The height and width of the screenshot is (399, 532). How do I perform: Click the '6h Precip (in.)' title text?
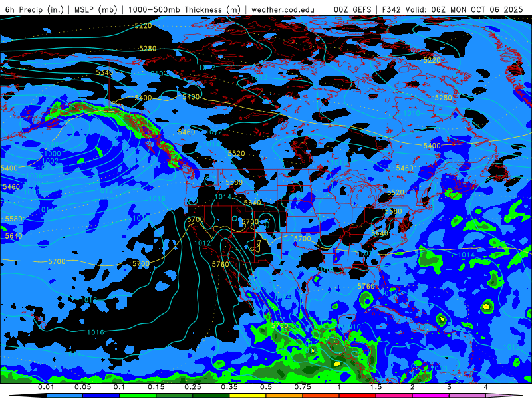35,9
